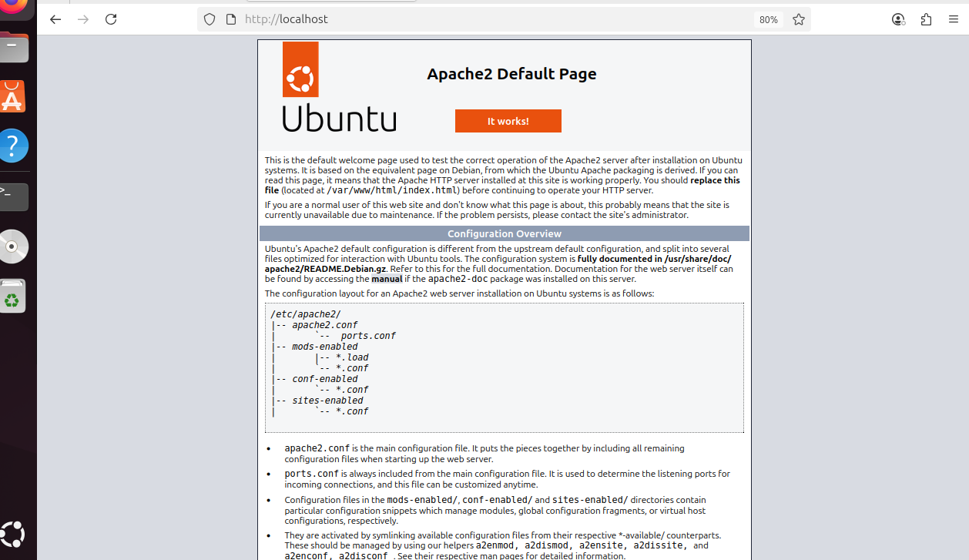Launch Terminal from the dock
The image size is (969, 560).
(13, 196)
